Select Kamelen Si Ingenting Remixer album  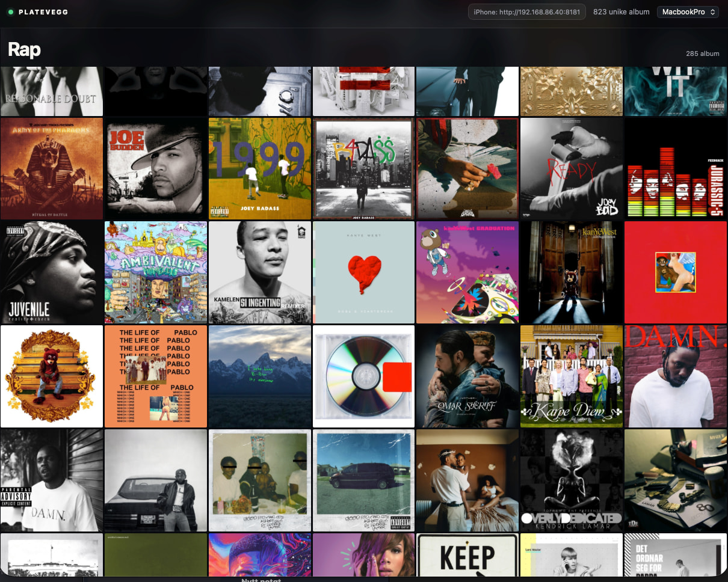point(260,272)
